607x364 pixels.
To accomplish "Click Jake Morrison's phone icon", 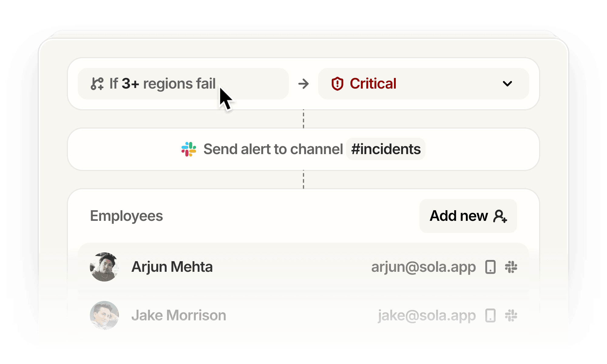I will pos(490,315).
